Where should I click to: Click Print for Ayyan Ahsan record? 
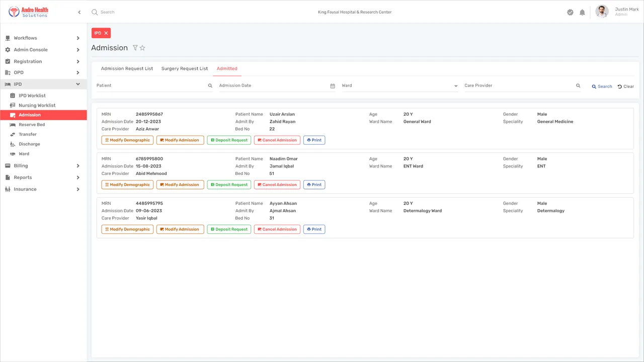pyautogui.click(x=314, y=229)
